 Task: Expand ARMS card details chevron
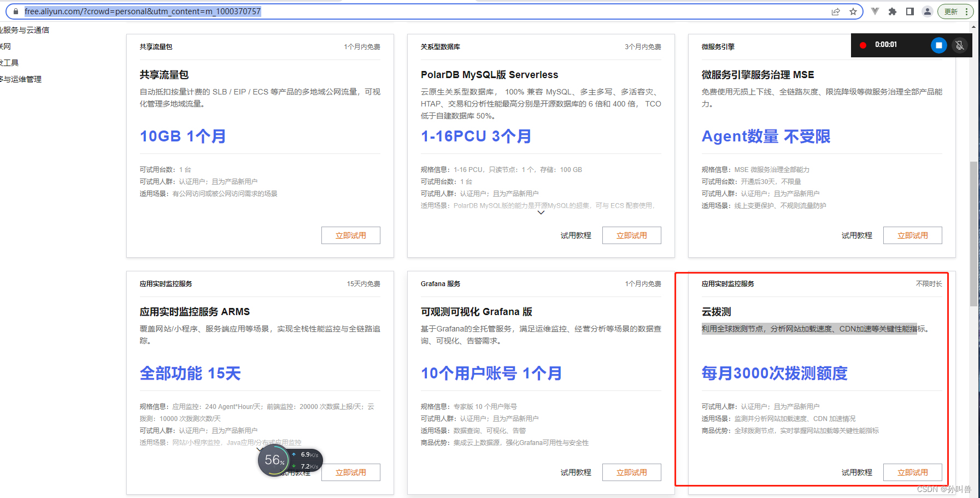(260, 449)
